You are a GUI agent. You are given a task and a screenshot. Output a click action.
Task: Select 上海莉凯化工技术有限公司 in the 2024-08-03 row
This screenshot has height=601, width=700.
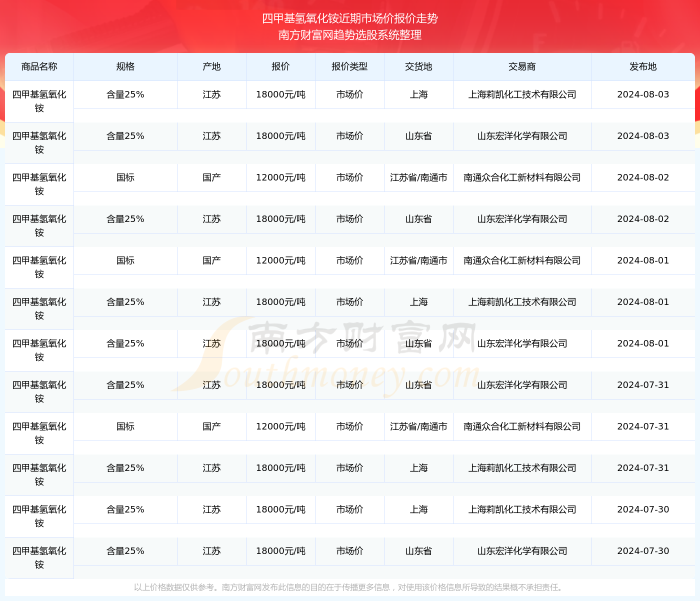coord(522,94)
